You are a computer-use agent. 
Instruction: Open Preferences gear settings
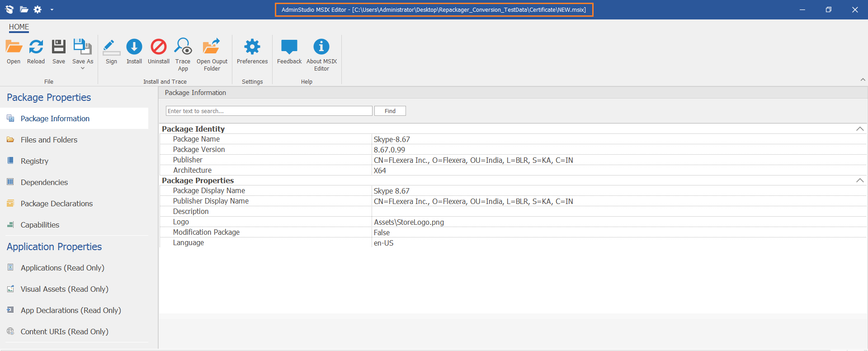[252, 47]
